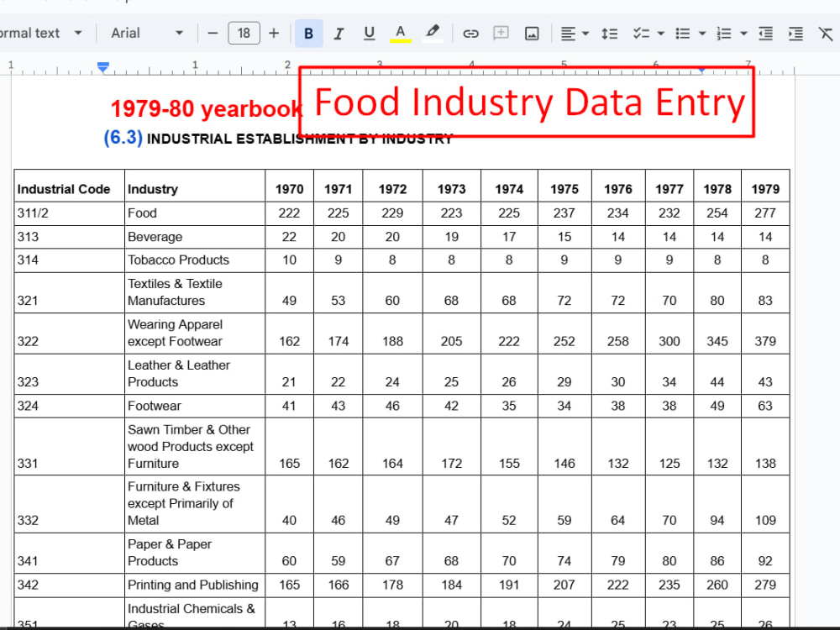Screen dimensions: 840x630
Task: Click the 311/2 code cell
Action: coord(69,213)
